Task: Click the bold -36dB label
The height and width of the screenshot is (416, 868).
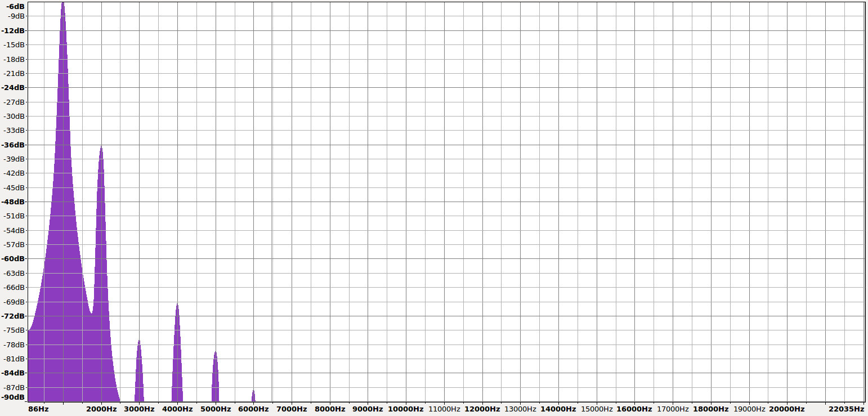Action: (x=14, y=145)
